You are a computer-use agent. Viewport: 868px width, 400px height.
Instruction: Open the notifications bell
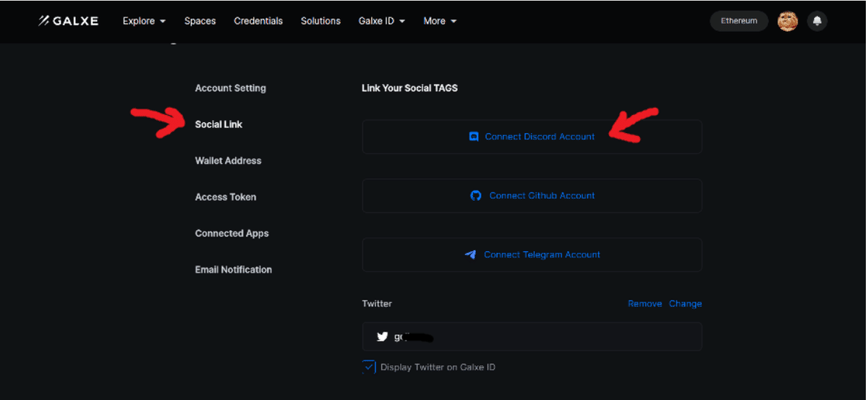(817, 21)
